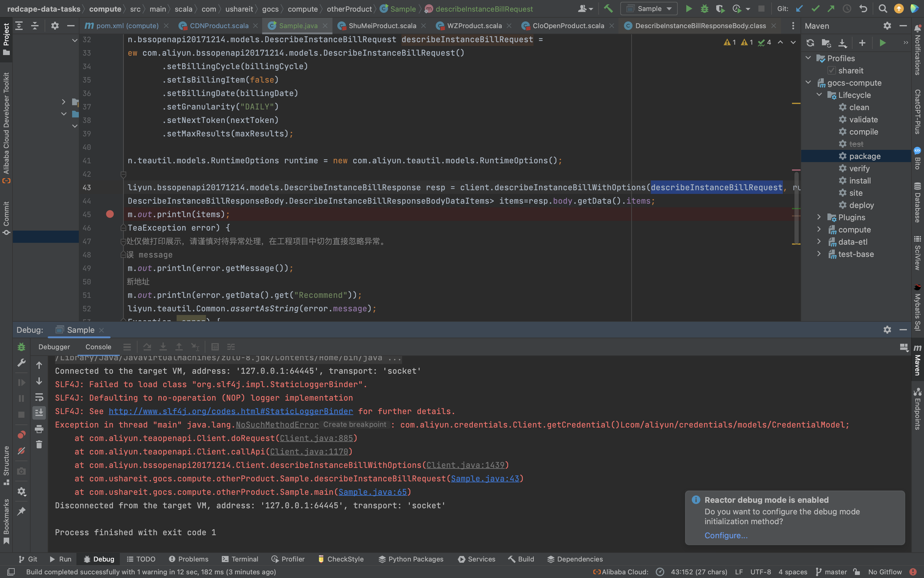Click UTF-8 encoding in status bar
This screenshot has width=924, height=578.
[x=760, y=572]
